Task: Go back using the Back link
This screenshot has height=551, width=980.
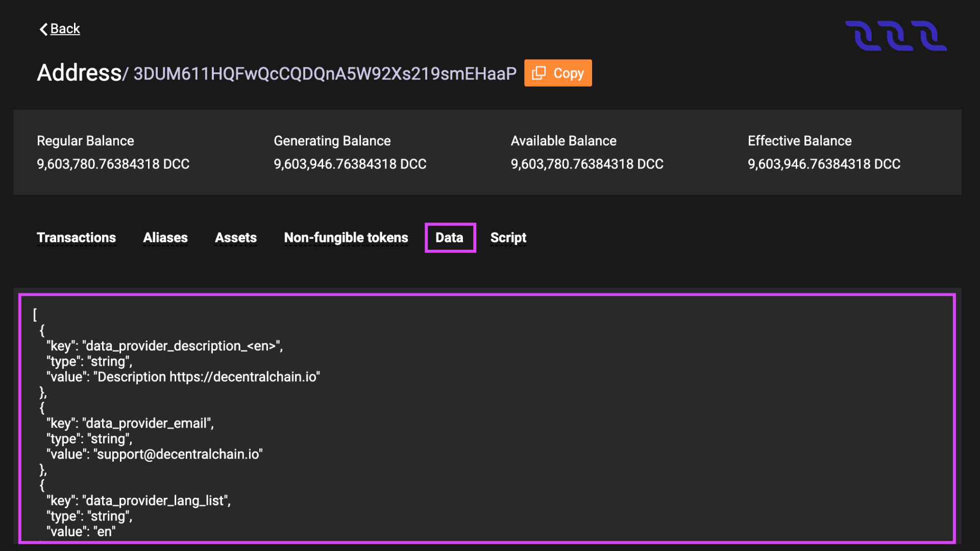Action: coord(65,29)
